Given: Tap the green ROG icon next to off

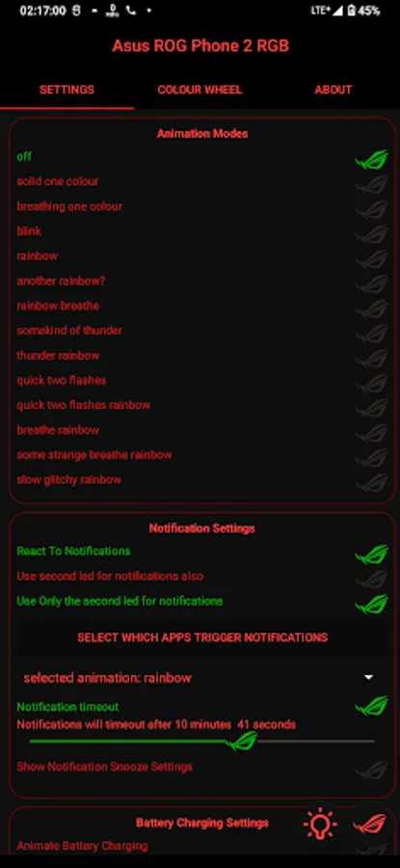Looking at the screenshot, I should coord(371,160).
